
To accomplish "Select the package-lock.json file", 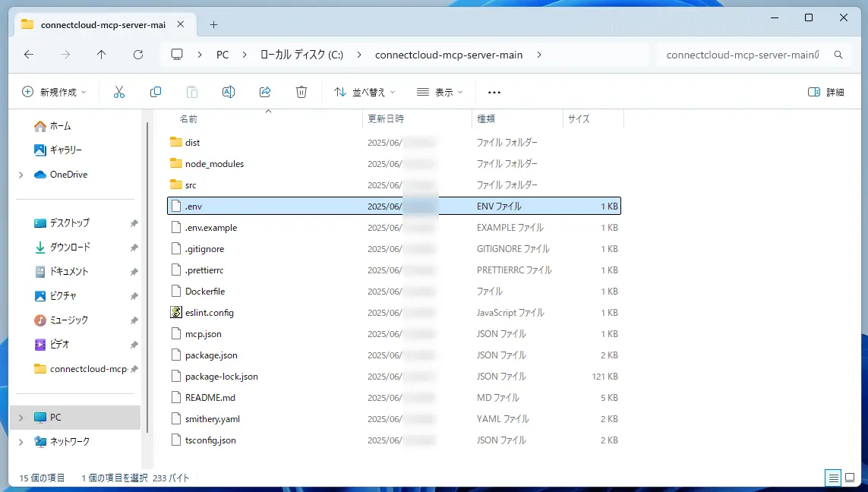I will [x=394, y=377].
